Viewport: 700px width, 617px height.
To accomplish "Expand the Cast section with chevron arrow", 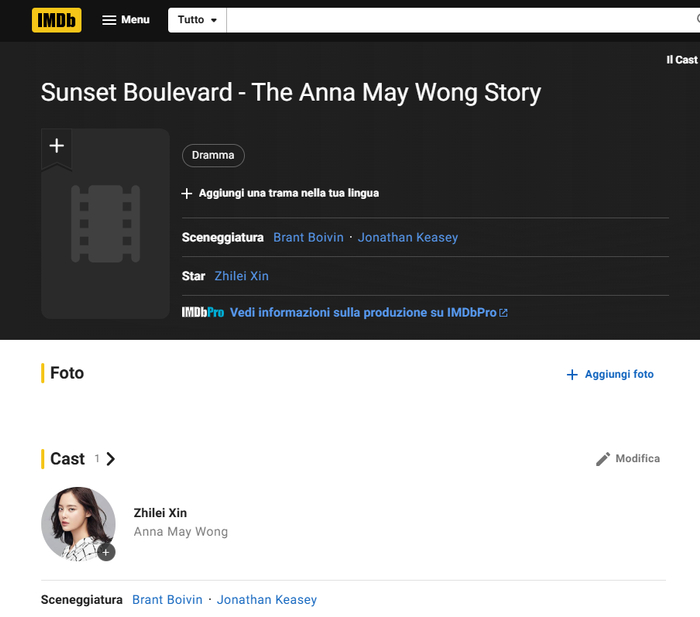I will point(111,459).
